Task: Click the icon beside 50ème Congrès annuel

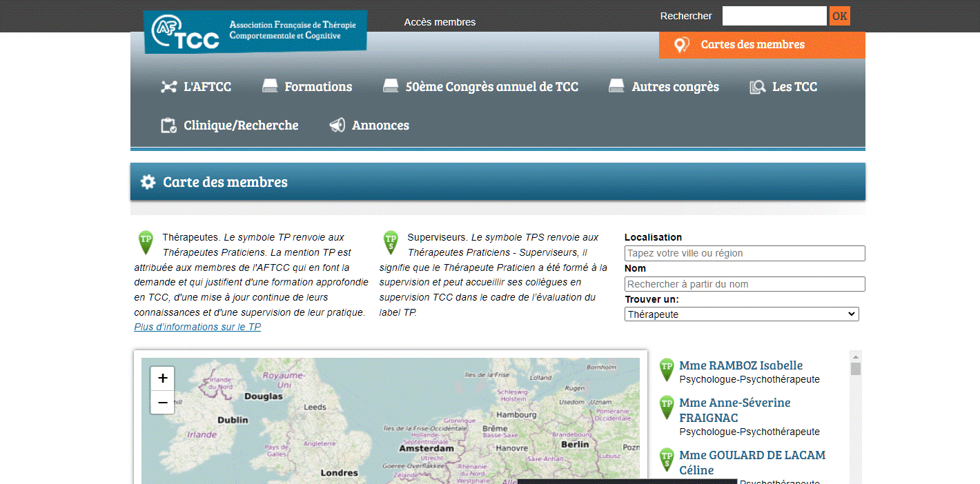Action: (391, 86)
